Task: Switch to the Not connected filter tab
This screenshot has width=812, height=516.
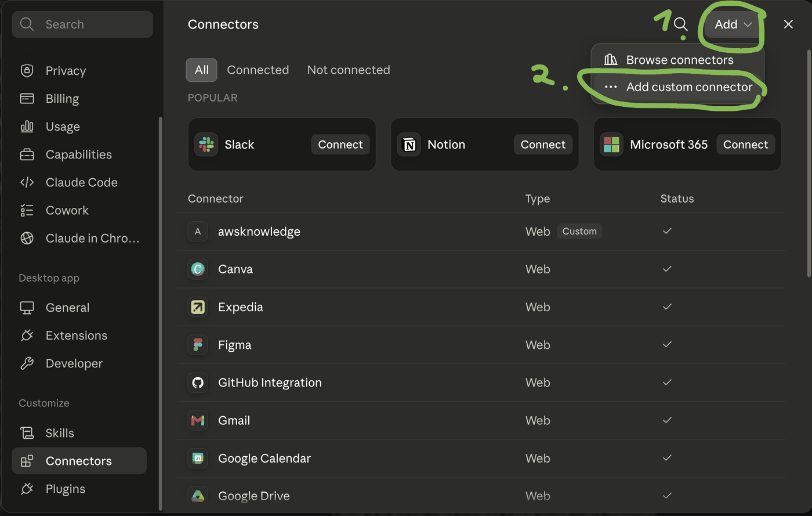Action: (x=349, y=70)
